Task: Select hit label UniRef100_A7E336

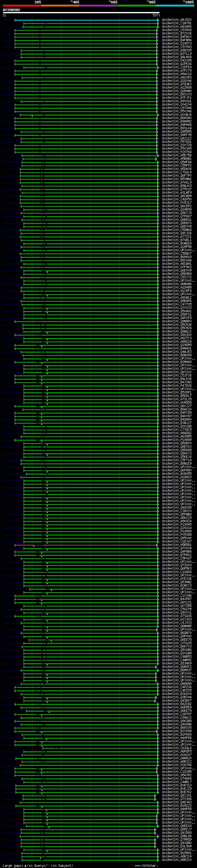Action: tap(177, 579)
